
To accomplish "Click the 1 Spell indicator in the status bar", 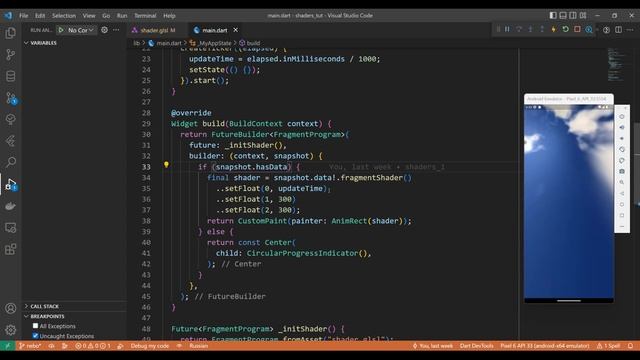I will (609, 346).
